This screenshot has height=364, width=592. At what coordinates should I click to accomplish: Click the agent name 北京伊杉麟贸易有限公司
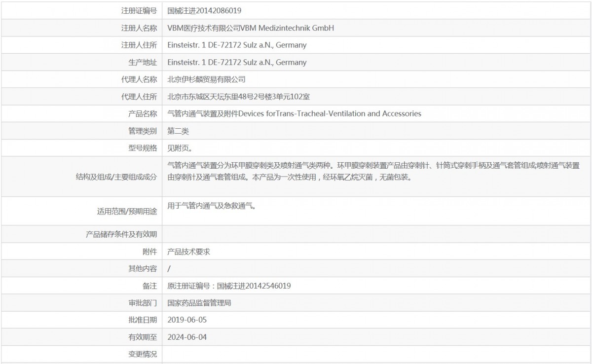click(207, 79)
